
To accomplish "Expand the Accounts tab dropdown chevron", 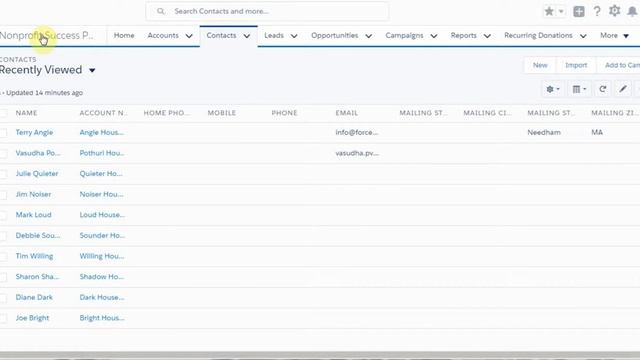I will click(189, 36).
